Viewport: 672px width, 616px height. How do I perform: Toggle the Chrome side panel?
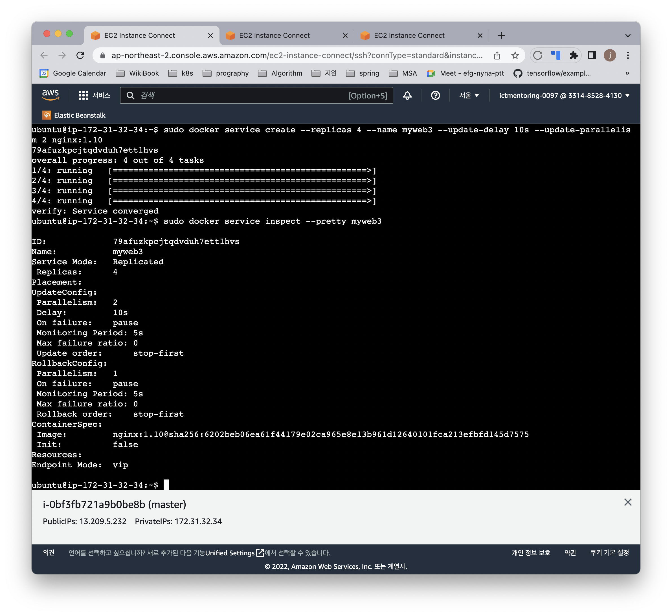(x=592, y=55)
